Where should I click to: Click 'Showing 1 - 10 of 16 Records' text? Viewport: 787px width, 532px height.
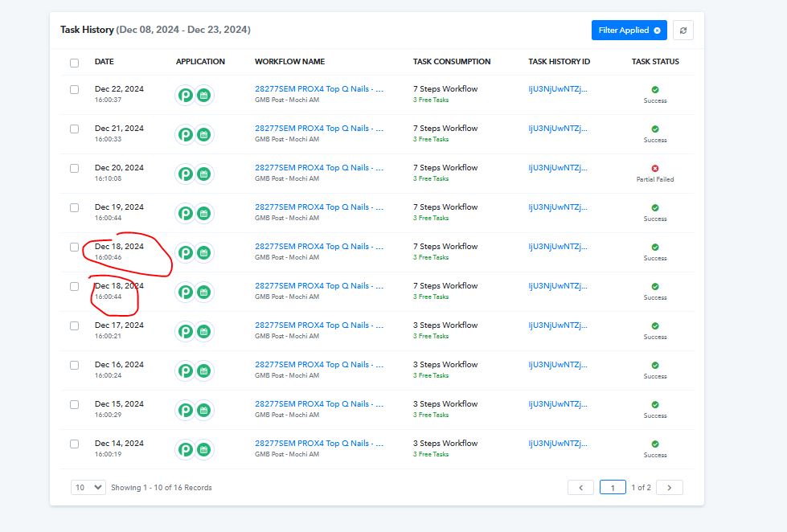tap(161, 487)
